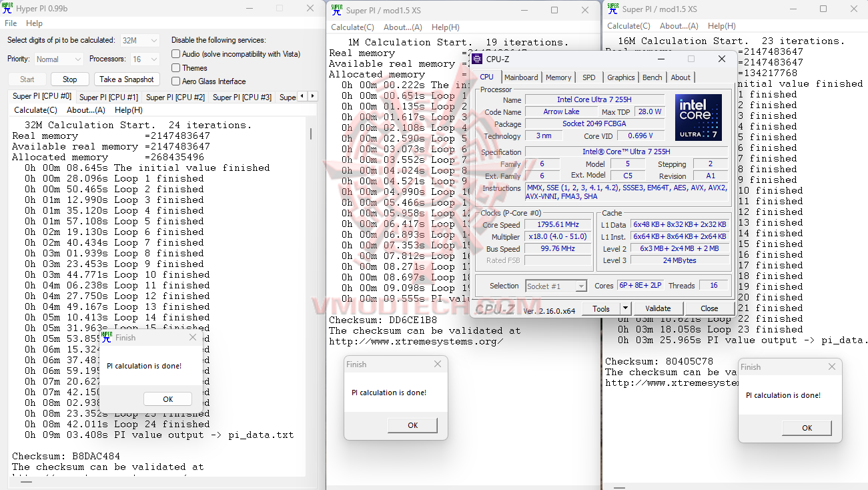This screenshot has width=868, height=490.
Task: Click the Super PI icon on the mod1.5 XS titlebar
Action: click(x=336, y=9)
